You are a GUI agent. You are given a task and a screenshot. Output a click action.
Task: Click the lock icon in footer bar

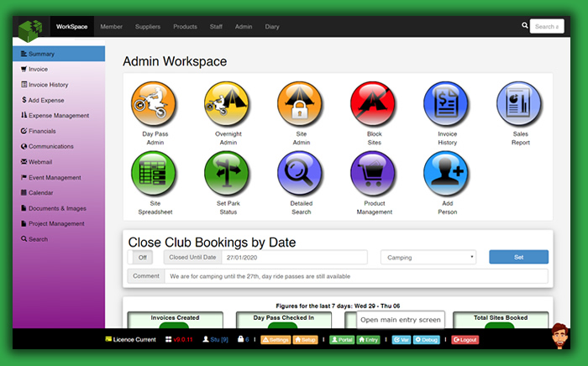pyautogui.click(x=241, y=339)
